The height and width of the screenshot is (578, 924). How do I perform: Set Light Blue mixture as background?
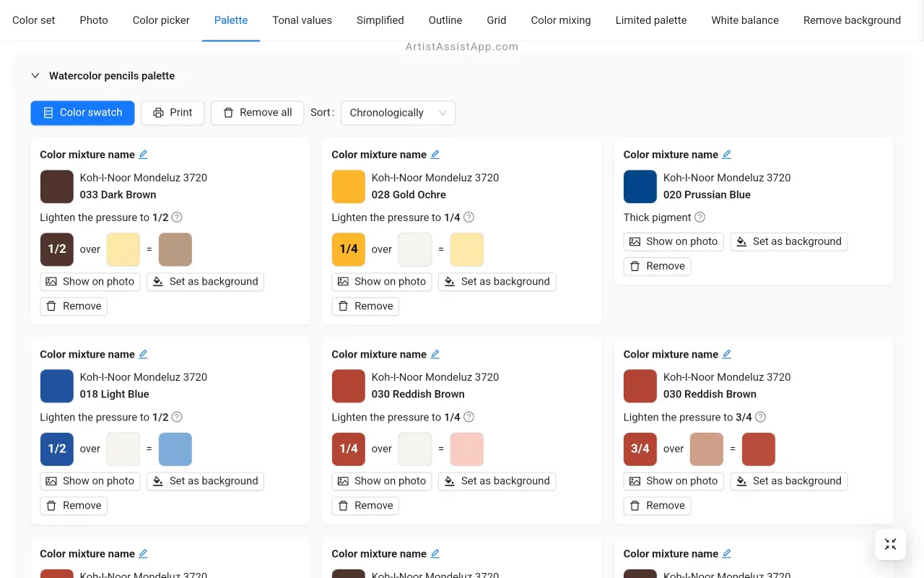pos(205,481)
